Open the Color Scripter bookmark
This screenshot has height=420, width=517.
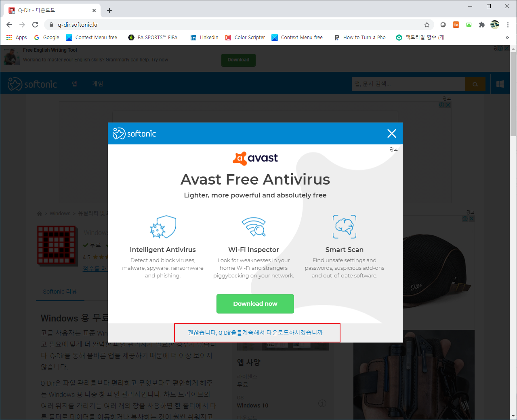click(x=245, y=38)
